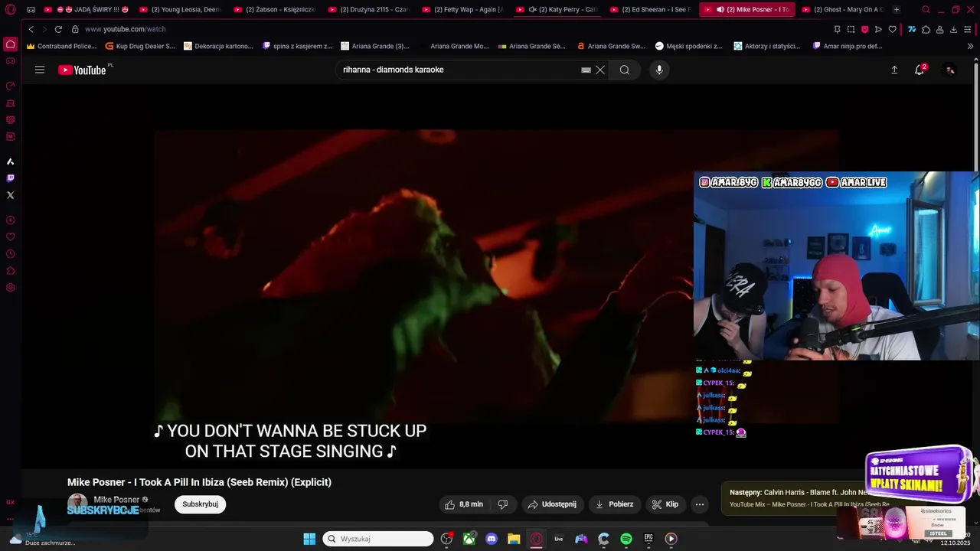Click the Windows taskbar Wyszukaj search box
The height and width of the screenshot is (551, 980).
pyautogui.click(x=378, y=539)
